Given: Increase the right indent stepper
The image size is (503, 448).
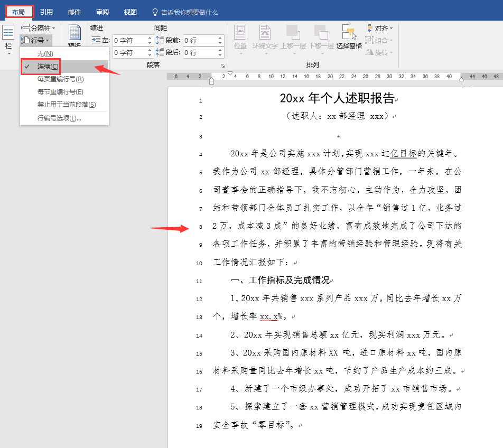Looking at the screenshot, I should [x=150, y=50].
